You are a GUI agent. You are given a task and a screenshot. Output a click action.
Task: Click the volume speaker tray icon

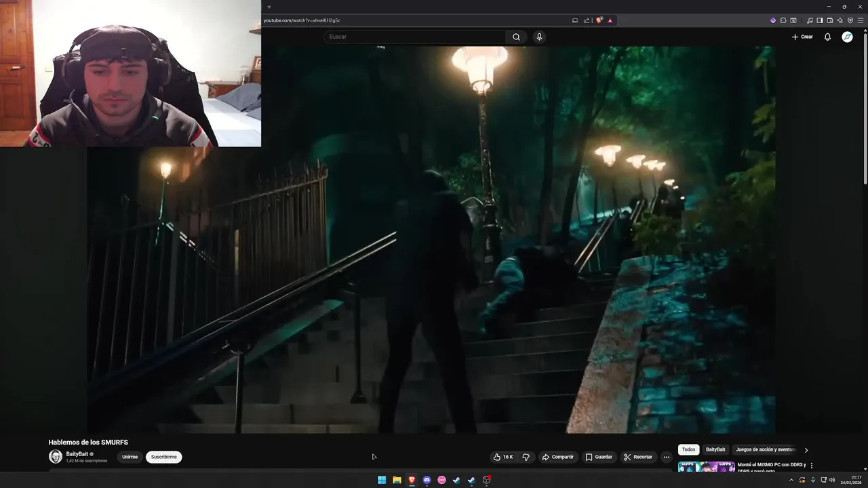point(832,480)
